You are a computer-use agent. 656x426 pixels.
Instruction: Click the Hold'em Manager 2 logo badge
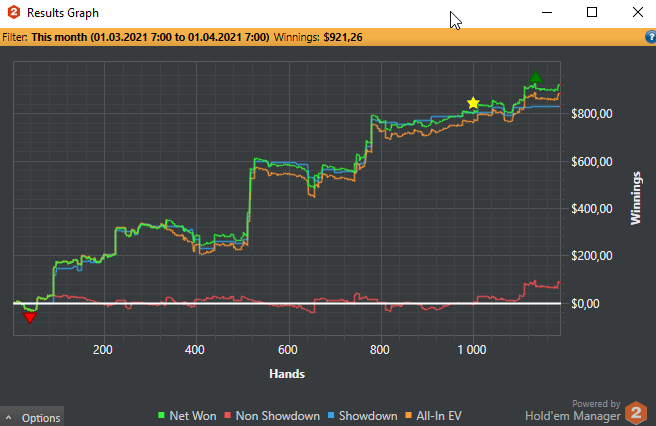[636, 413]
